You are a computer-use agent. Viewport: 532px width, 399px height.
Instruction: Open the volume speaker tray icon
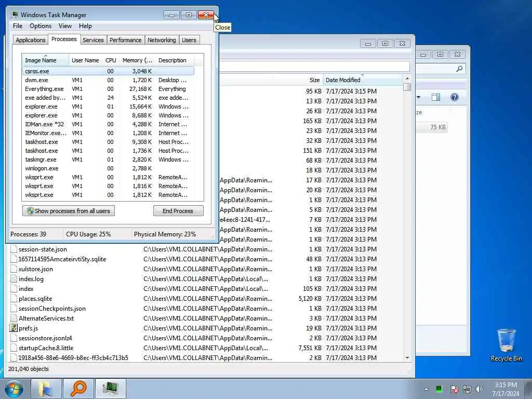coord(480,389)
